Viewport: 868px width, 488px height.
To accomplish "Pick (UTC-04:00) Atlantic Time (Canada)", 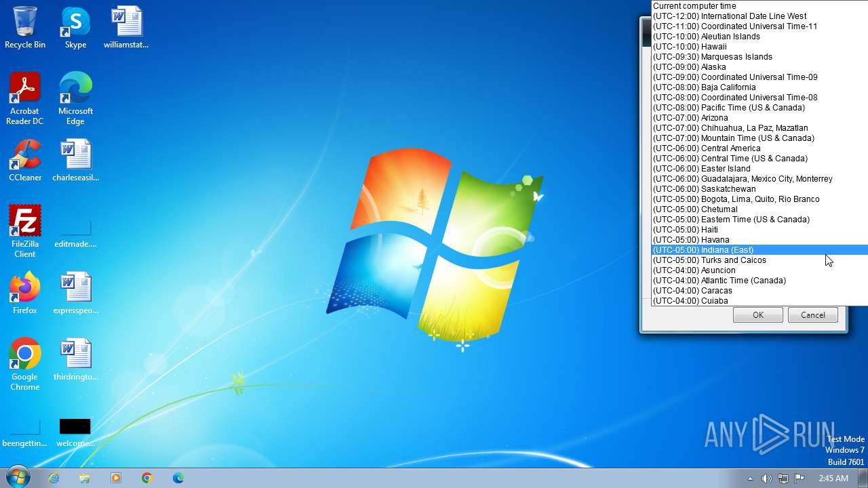I will click(760, 281).
